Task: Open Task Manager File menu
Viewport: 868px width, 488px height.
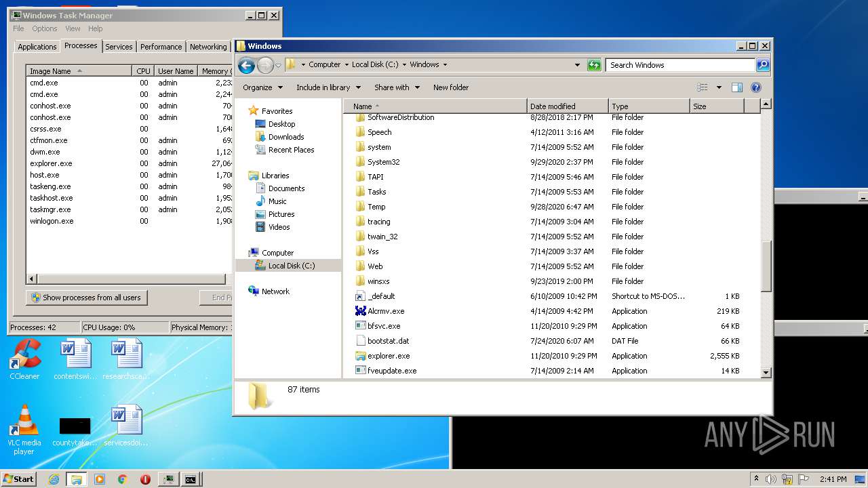Action: click(18, 28)
